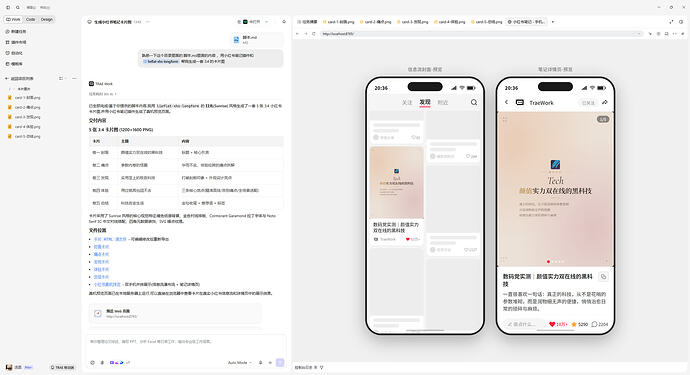Tap the red heart like icon in right phone

(552, 324)
